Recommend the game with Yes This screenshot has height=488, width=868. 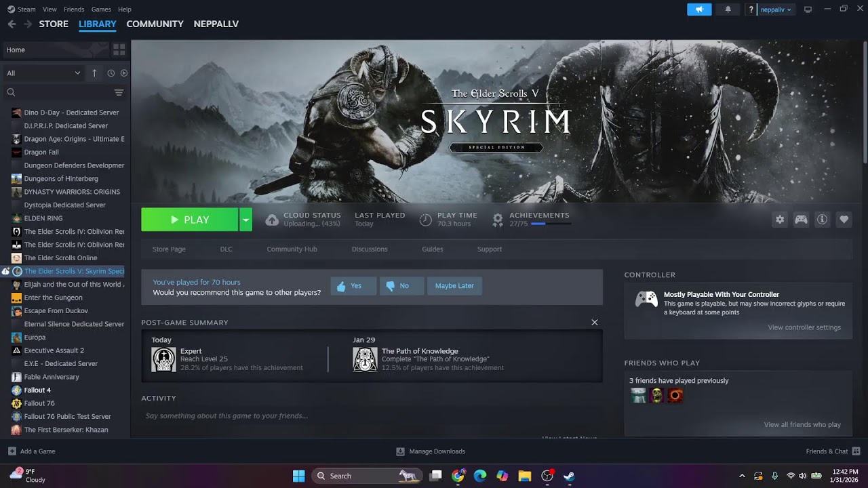pyautogui.click(x=352, y=286)
